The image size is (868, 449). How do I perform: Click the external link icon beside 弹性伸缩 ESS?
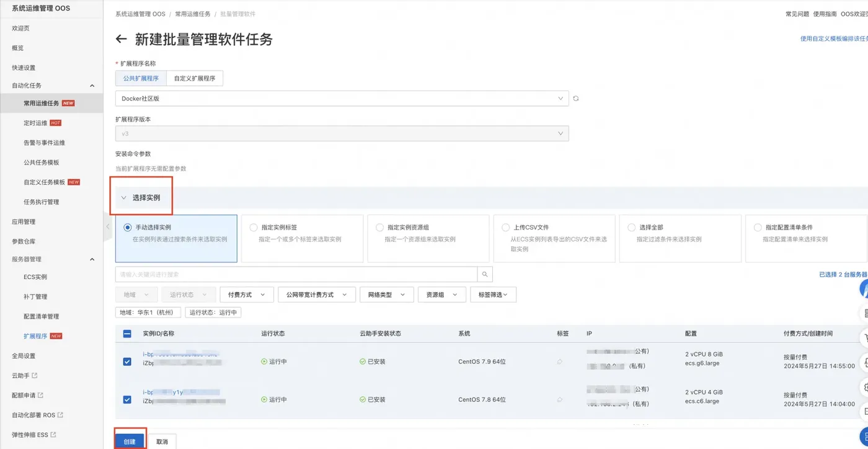53,435
